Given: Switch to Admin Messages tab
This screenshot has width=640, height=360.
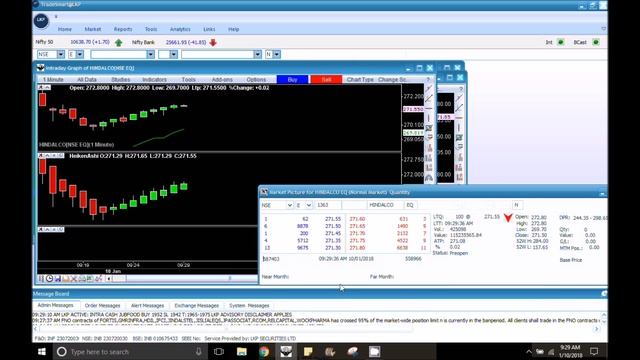Looking at the screenshot, I should [55, 305].
